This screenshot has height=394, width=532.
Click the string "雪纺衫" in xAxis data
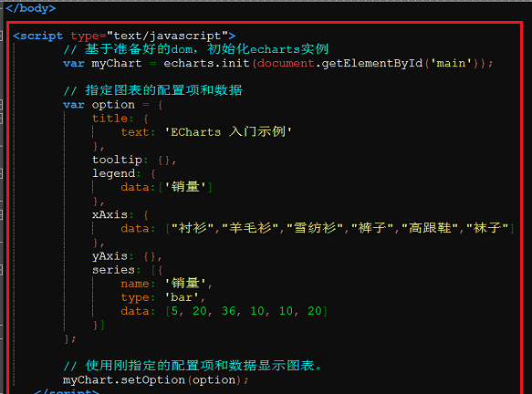click(315, 228)
